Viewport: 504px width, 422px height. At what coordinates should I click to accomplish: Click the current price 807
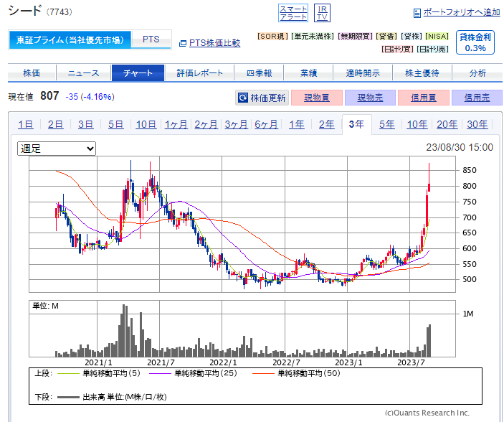pos(49,96)
